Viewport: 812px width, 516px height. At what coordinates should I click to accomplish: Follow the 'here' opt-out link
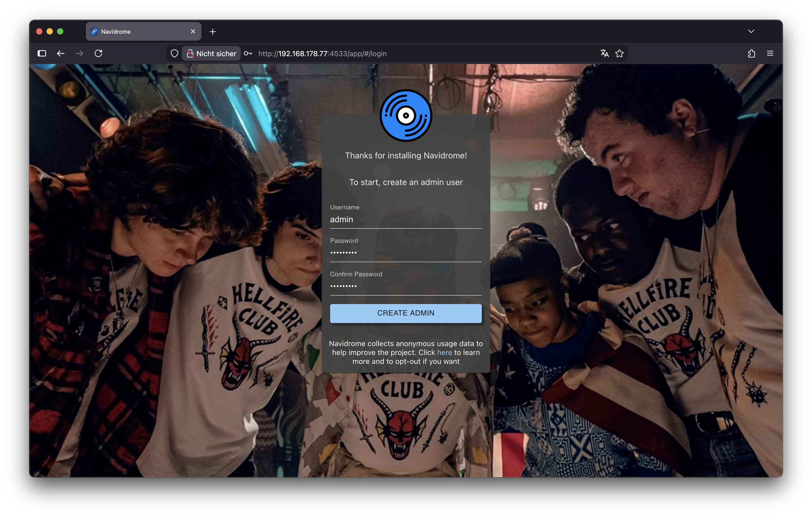(x=444, y=353)
